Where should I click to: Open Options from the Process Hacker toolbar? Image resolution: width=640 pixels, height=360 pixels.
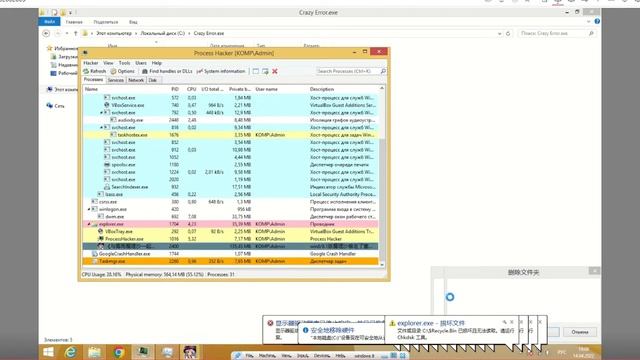click(122, 71)
